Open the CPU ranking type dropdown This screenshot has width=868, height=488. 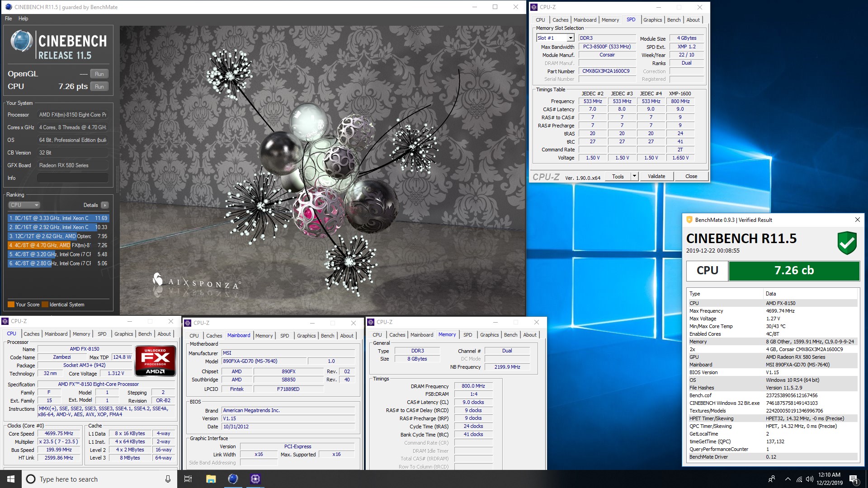pos(24,205)
